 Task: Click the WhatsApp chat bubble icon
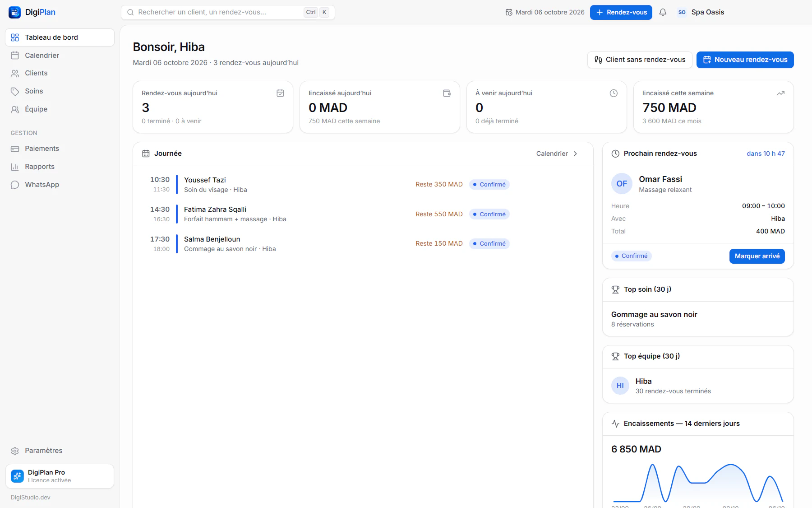click(15, 185)
